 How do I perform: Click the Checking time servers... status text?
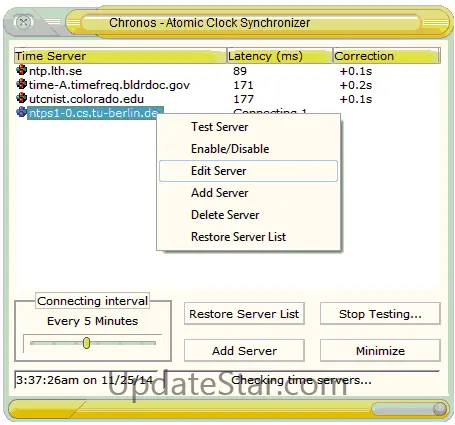(x=301, y=380)
